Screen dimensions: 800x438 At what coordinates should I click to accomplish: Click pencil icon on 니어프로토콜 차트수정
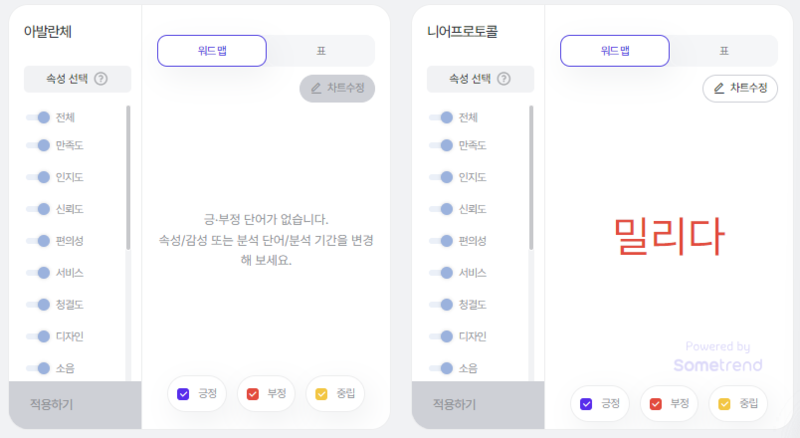[719, 88]
